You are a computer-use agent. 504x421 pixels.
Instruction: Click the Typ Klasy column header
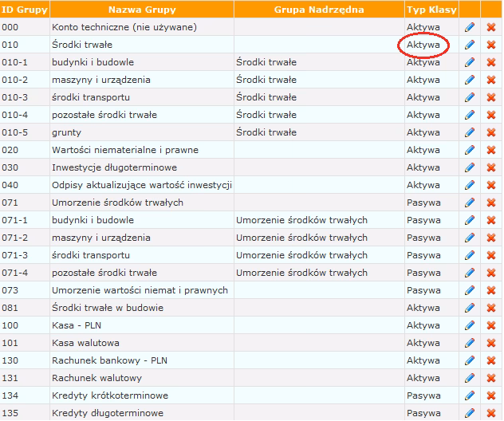point(431,10)
